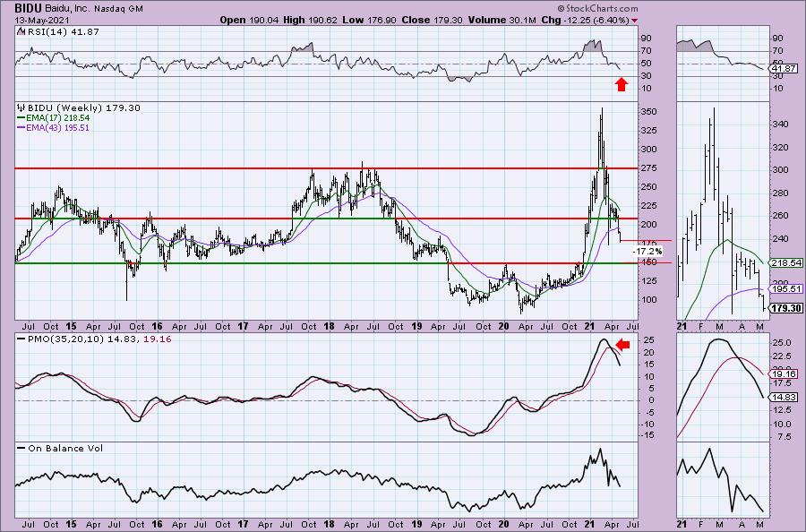This screenshot has height=532, width=806.
Task: Click the High 190.62 value
Action: pos(311,20)
